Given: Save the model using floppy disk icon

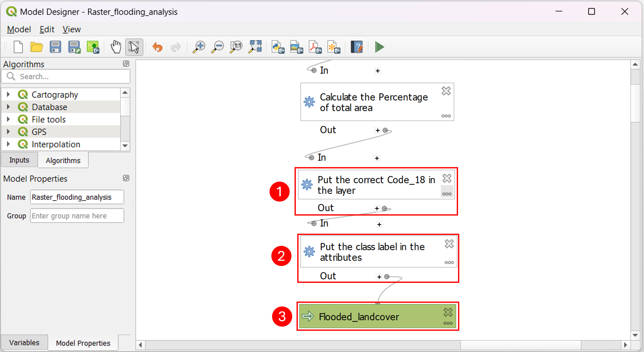Looking at the screenshot, I should click(x=55, y=47).
